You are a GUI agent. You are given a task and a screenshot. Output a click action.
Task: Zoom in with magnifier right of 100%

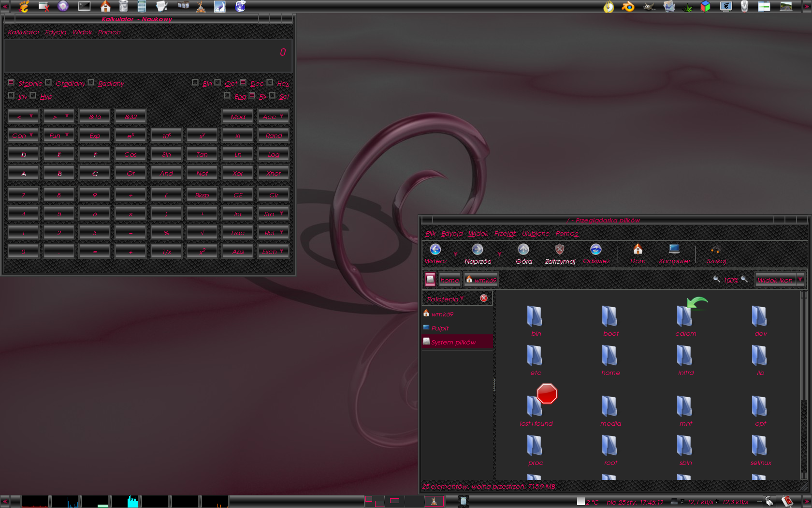(x=744, y=279)
